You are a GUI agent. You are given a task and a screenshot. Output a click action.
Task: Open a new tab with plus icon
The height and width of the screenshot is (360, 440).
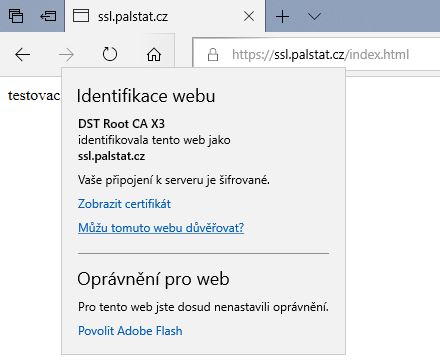[x=282, y=16]
